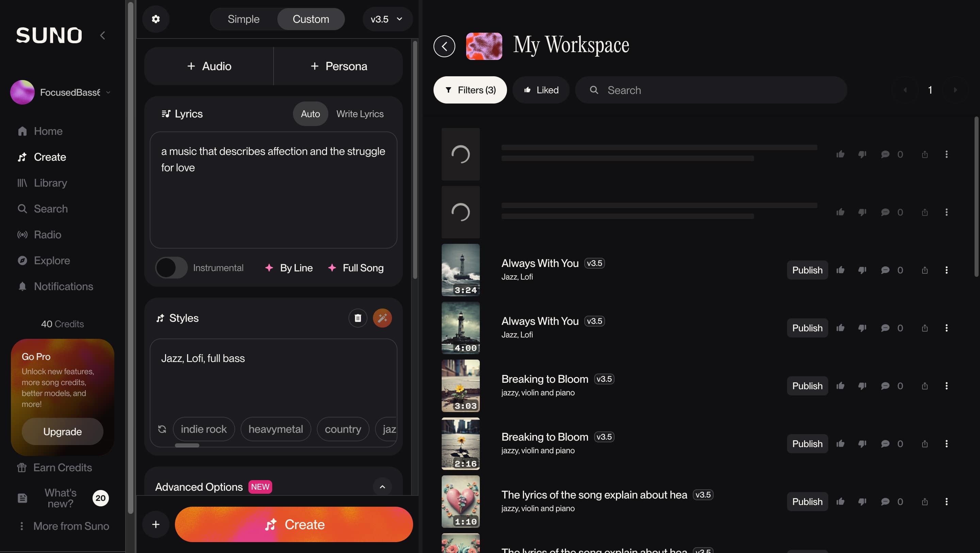Viewport: 980px width, 553px height.
Task: Click the magic wand styles icon
Action: 382,318
